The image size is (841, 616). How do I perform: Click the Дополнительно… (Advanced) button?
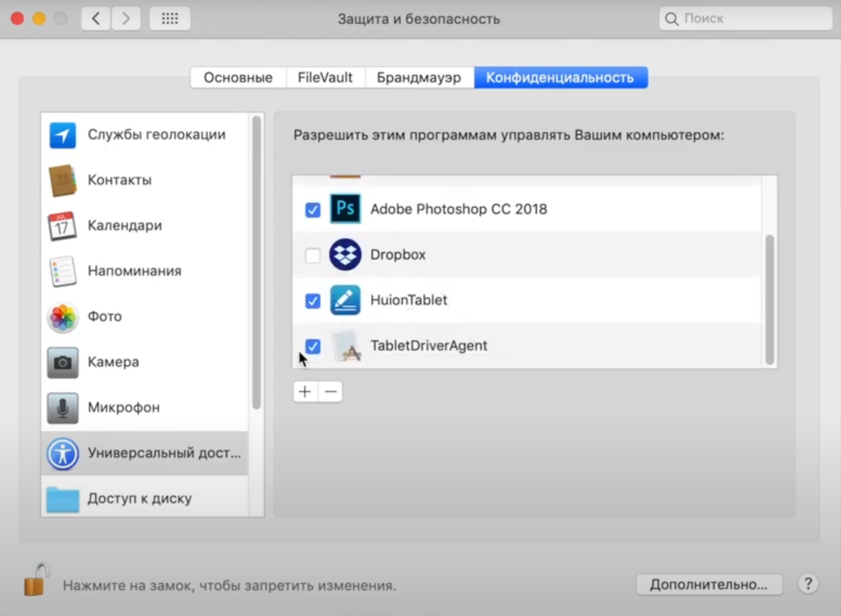(x=709, y=584)
